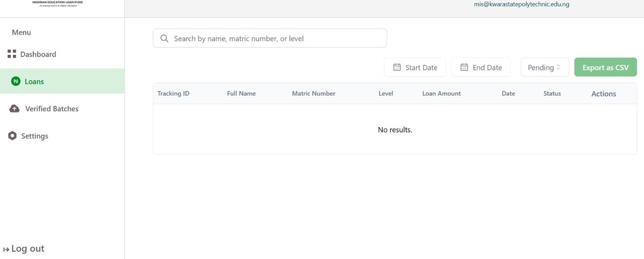This screenshot has width=644, height=259.
Task: Click the Menu heading in sidebar
Action: pos(21,32)
